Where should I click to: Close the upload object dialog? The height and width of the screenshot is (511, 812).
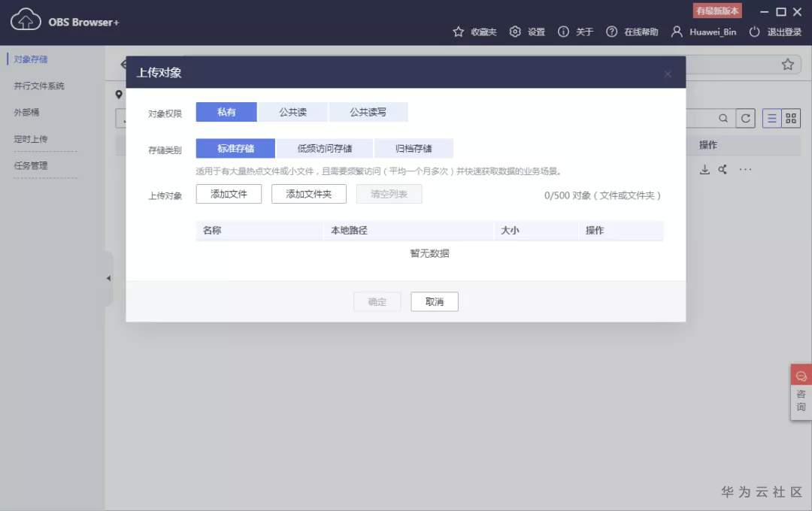[x=668, y=74]
